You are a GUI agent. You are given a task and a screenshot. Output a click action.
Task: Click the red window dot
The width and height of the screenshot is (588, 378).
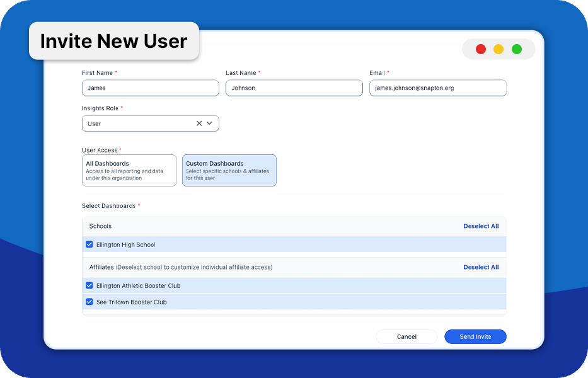[x=481, y=49]
